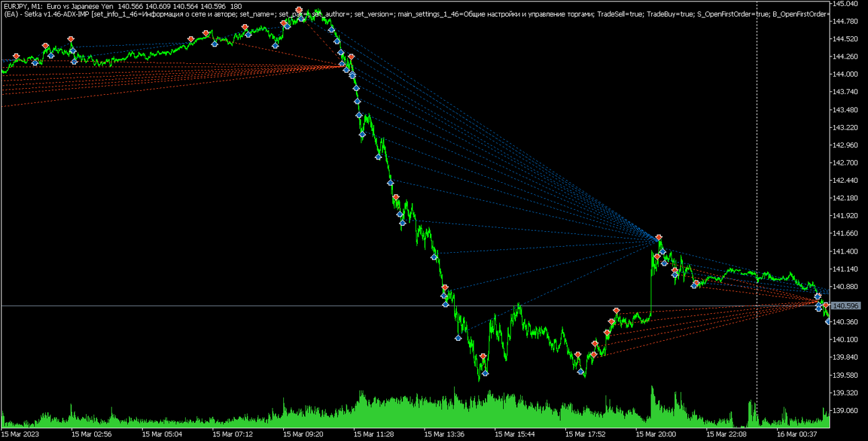This screenshot has width=868, height=441.
Task: Click the 15 Mar 05:04 time label
Action: [x=162, y=434]
